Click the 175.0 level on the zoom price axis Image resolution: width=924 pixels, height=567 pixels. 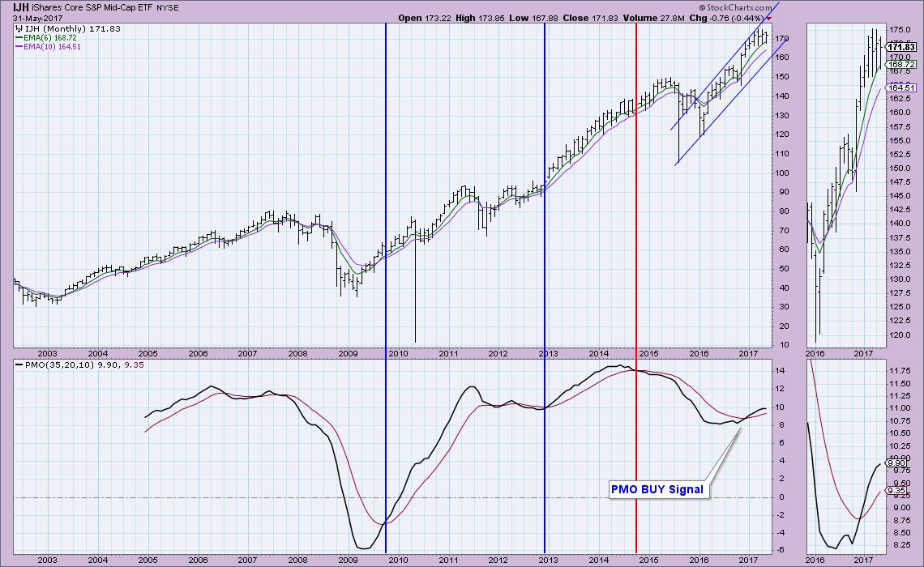pos(898,30)
